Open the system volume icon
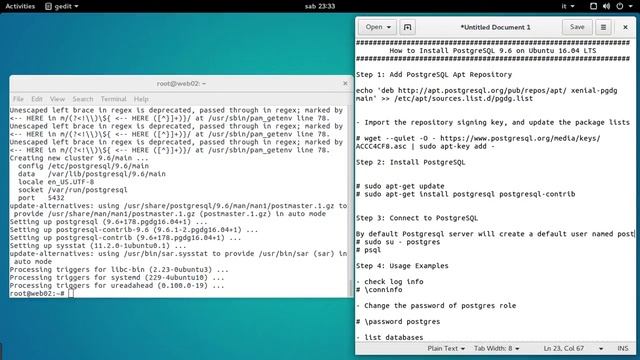Viewport: 640px width, 360px height. (606, 6)
